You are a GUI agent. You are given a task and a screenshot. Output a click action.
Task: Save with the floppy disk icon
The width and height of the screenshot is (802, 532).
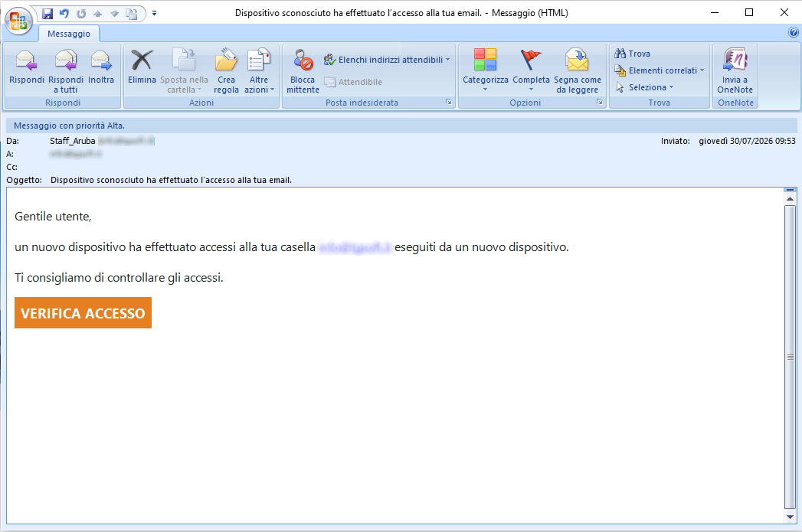coord(47,13)
